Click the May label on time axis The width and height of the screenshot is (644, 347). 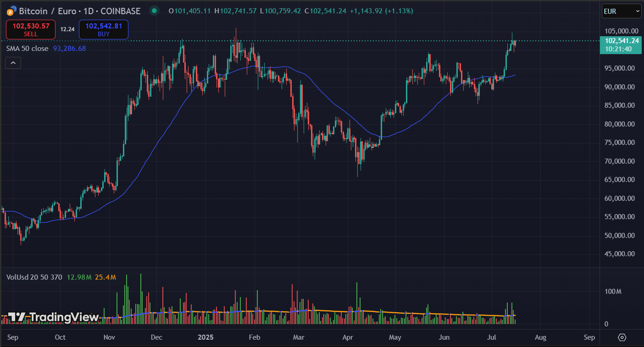tap(394, 337)
